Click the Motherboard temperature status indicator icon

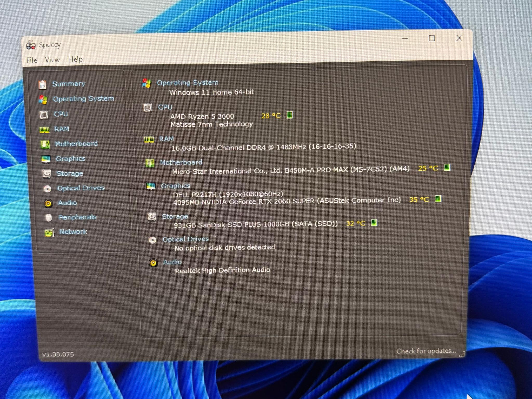pos(447,167)
